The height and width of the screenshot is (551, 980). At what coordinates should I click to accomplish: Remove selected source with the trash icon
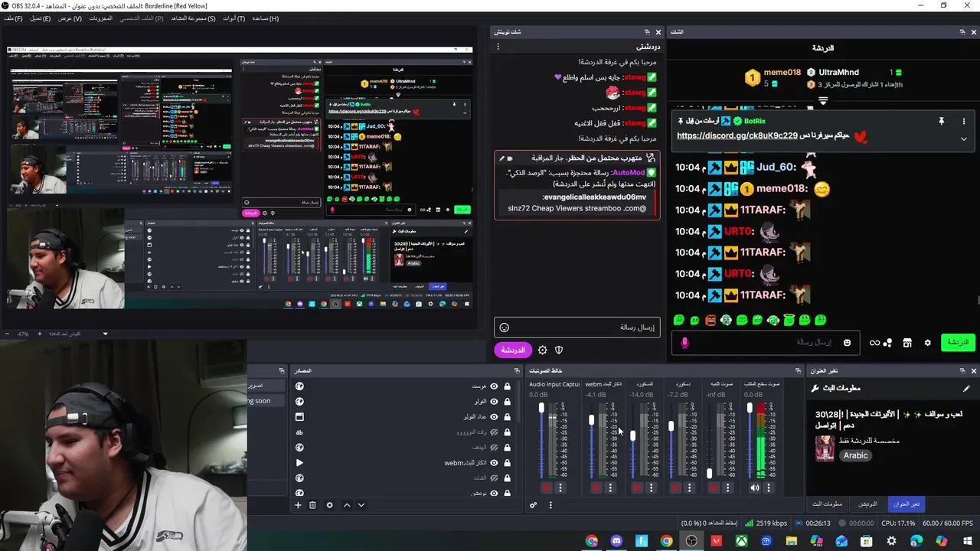pos(312,505)
